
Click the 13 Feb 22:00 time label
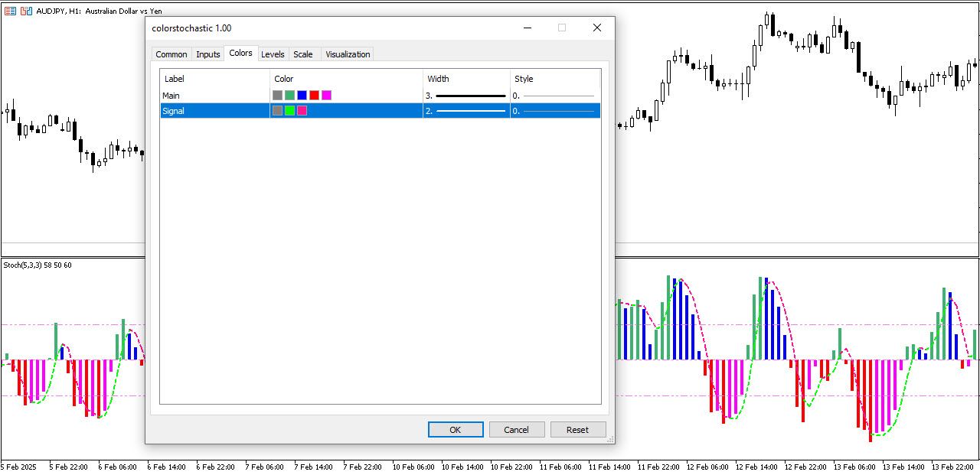click(x=951, y=467)
